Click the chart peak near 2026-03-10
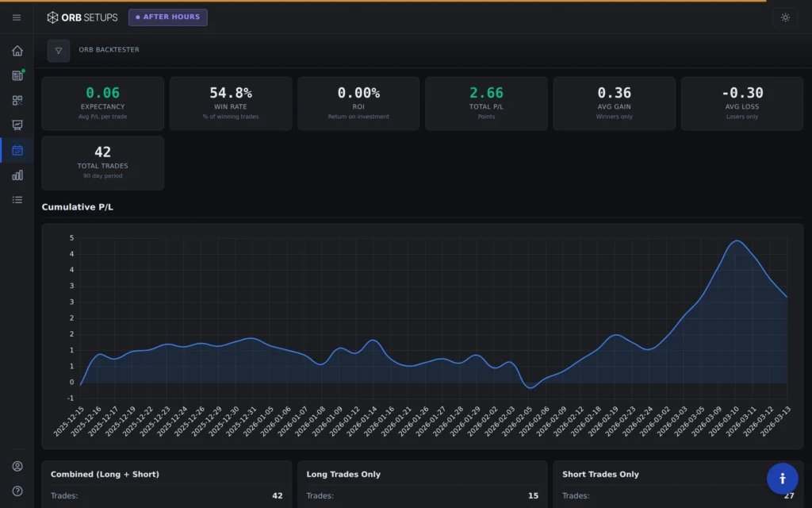 (x=737, y=241)
